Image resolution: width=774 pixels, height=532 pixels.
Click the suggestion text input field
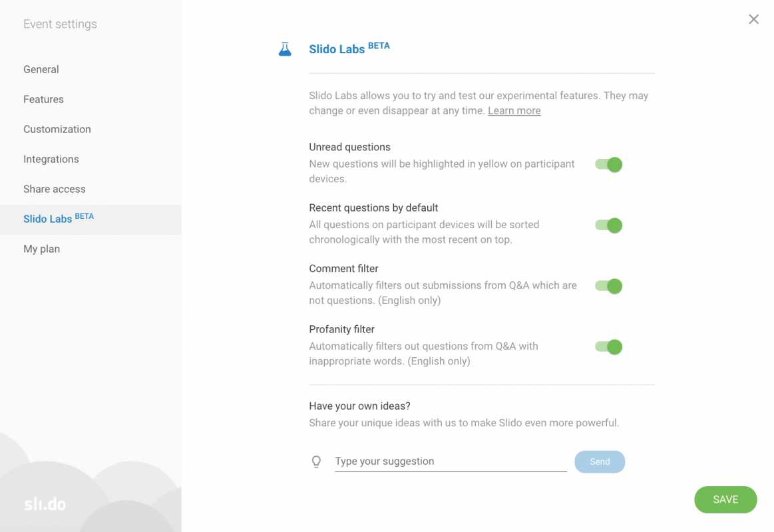451,461
